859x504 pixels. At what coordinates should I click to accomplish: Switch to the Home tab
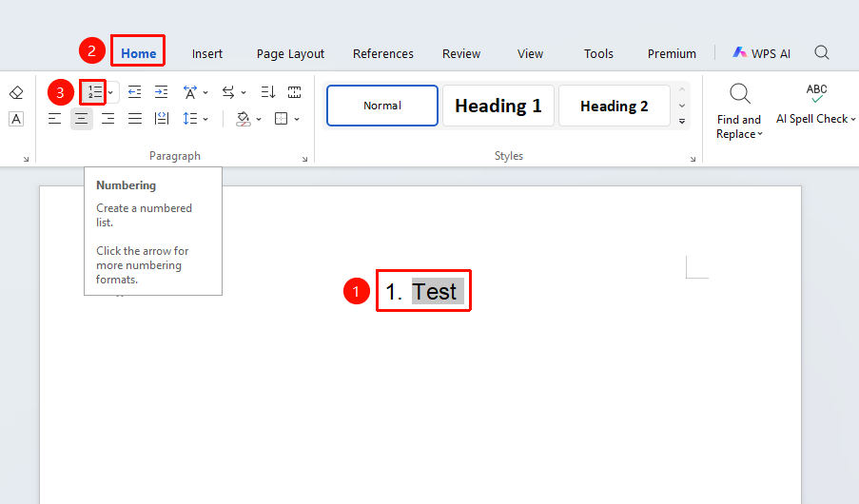[x=139, y=53]
